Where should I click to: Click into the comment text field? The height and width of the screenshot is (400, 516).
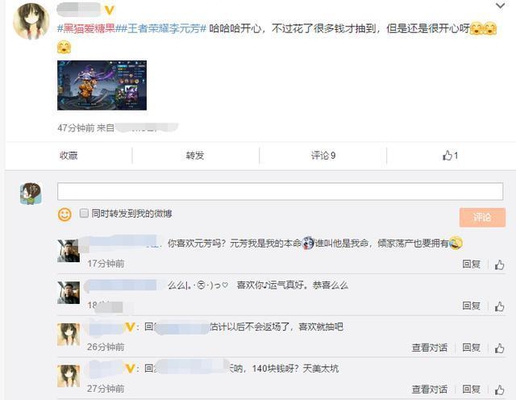coord(280,191)
